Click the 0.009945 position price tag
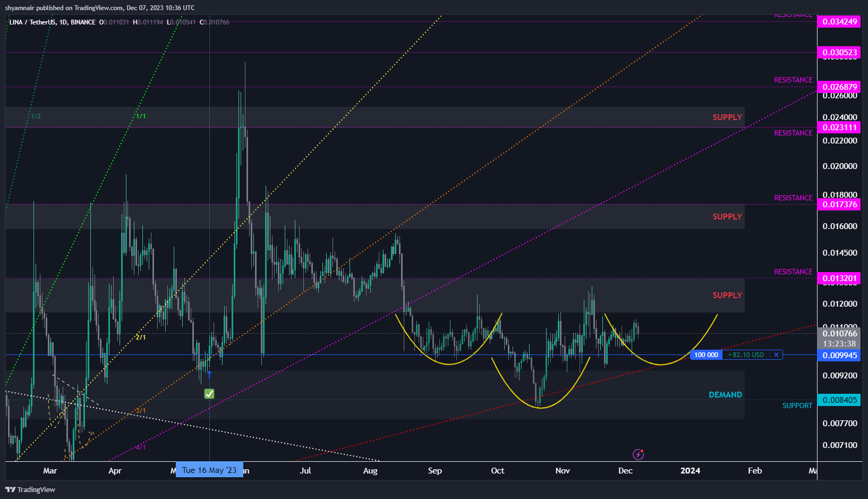Image resolution: width=868 pixels, height=499 pixels. [x=839, y=356]
